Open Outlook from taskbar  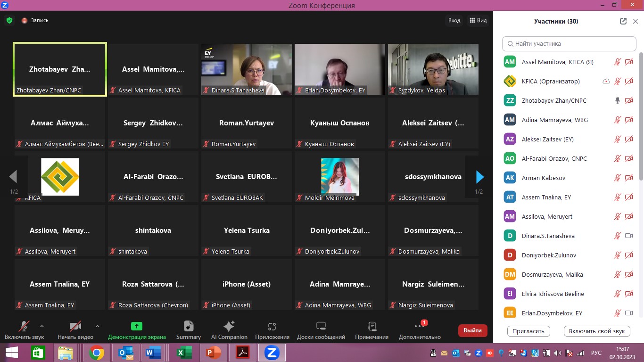tap(126, 353)
